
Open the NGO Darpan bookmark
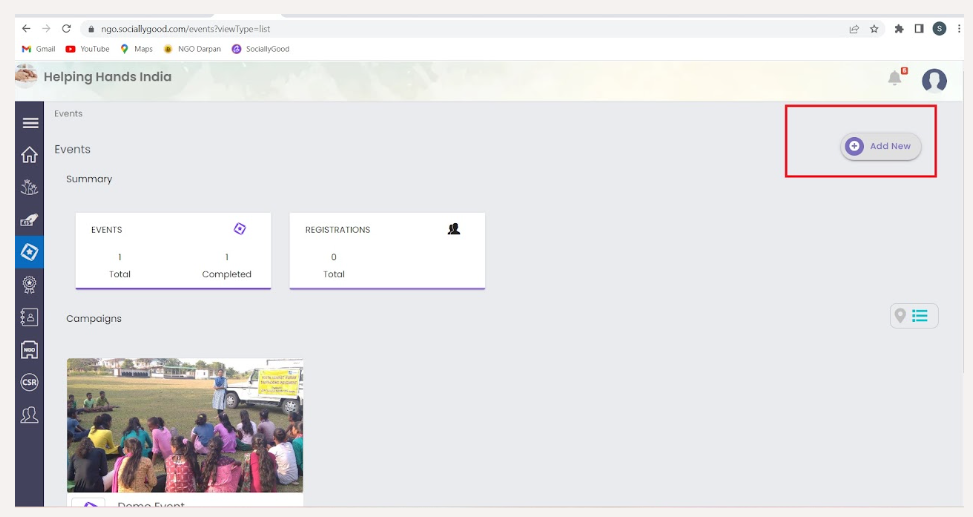(192, 49)
